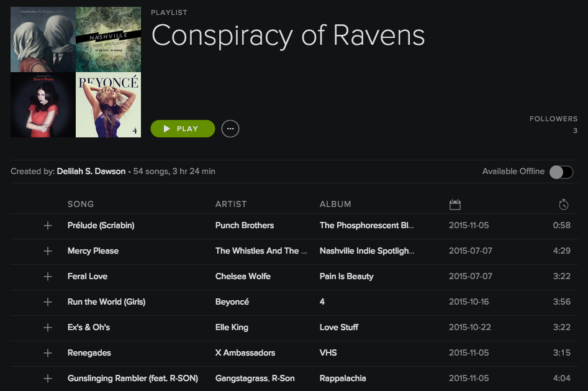Select the Prélude (Scriabin) song title
Image resolution: width=588 pixels, height=391 pixels.
(x=101, y=226)
